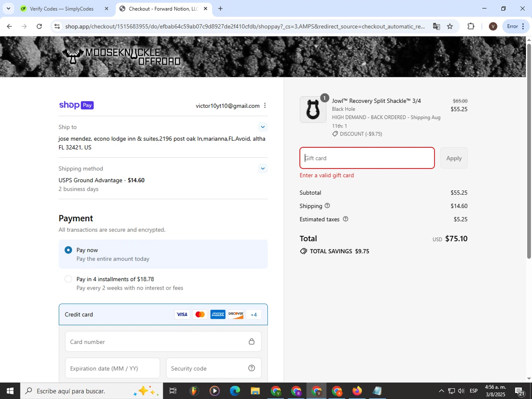Click the Jowl Recovery Split Shackle product name
532x399 pixels.
[x=376, y=101]
